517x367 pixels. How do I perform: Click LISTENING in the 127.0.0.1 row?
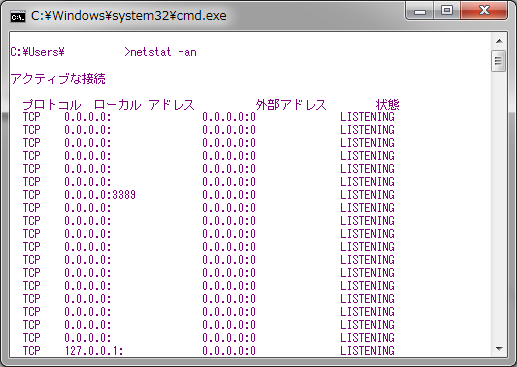[x=367, y=351]
